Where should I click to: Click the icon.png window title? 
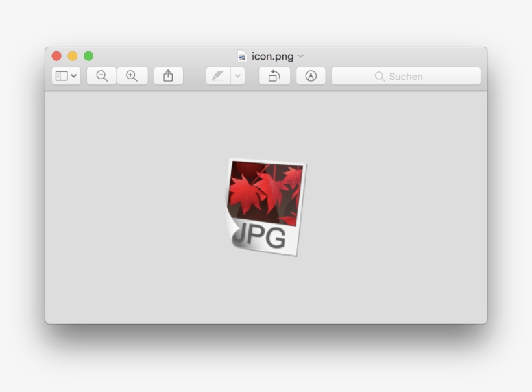272,56
